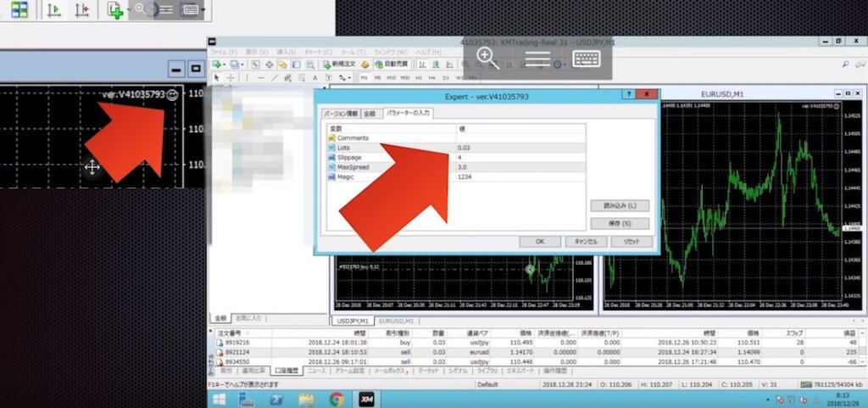This screenshot has height=408, width=868.
Task: Click the keyboard overlay icon
Action: (x=587, y=59)
